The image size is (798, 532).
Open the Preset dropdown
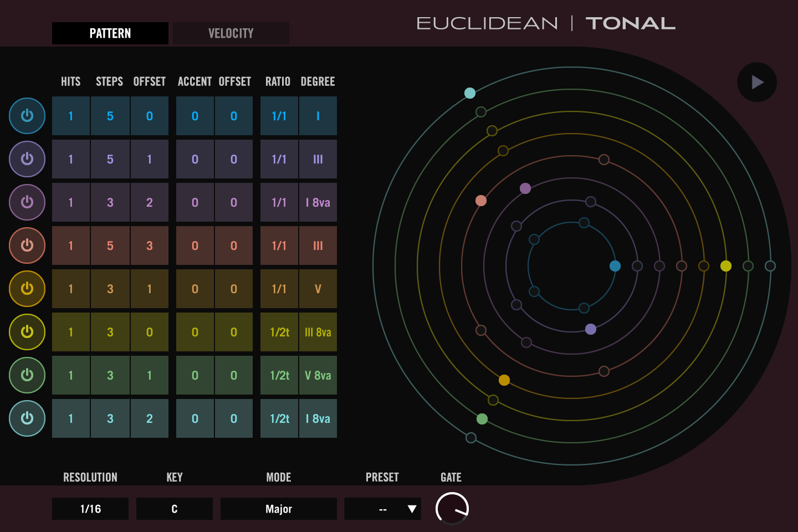382,508
